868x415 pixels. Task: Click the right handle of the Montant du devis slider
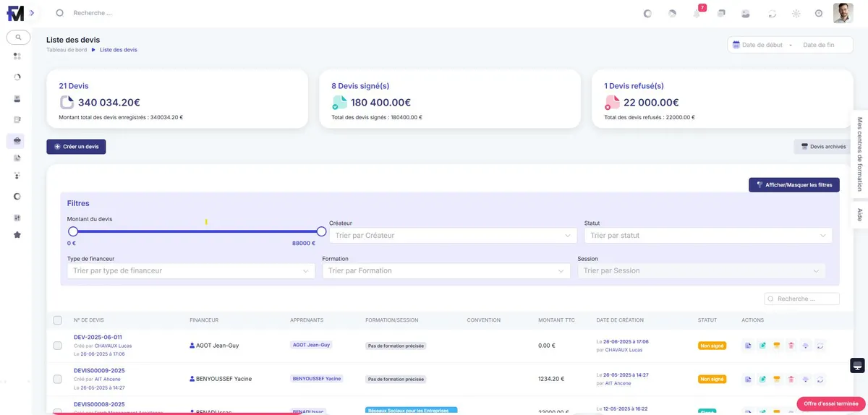321,231
